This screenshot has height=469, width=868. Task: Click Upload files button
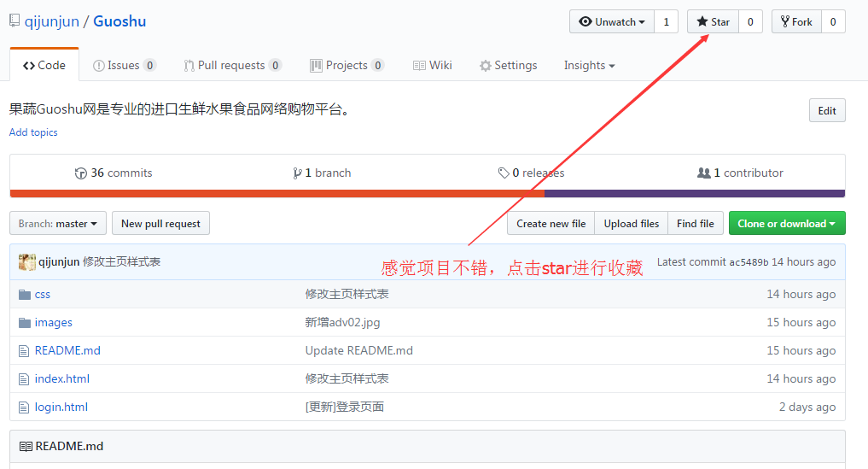coord(631,224)
